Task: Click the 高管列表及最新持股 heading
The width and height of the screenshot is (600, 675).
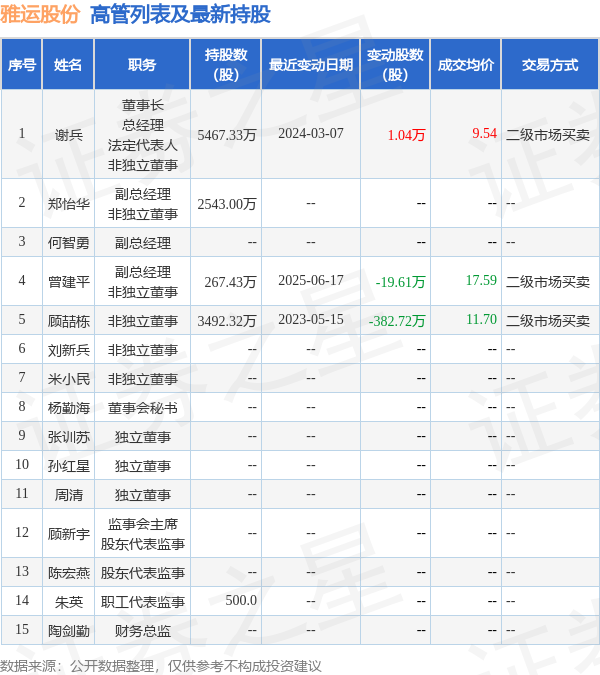Action: 180,14
